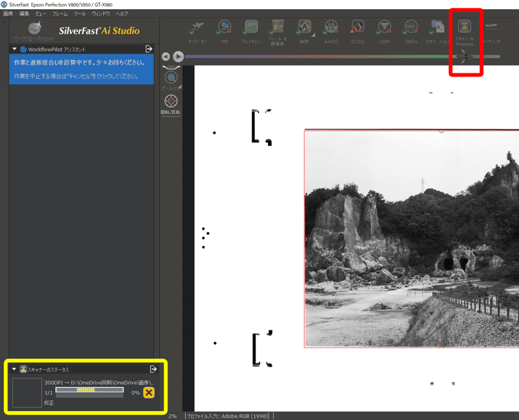
Task: Click the 2% zoom level in status bar
Action: click(173, 416)
